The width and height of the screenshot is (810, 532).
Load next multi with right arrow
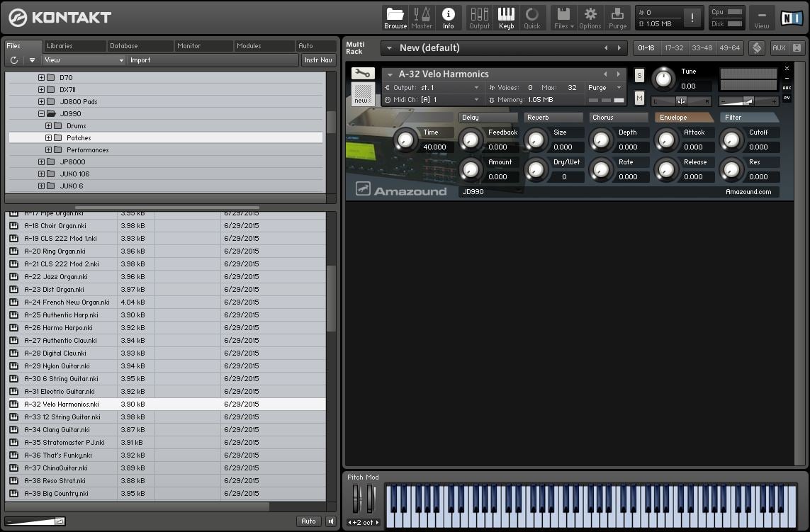click(x=619, y=48)
